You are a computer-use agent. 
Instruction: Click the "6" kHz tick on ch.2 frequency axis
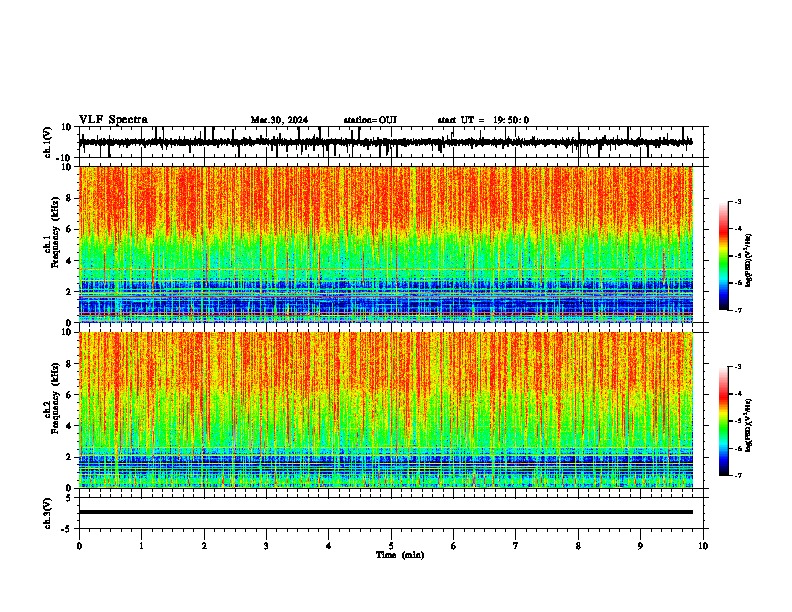point(69,394)
